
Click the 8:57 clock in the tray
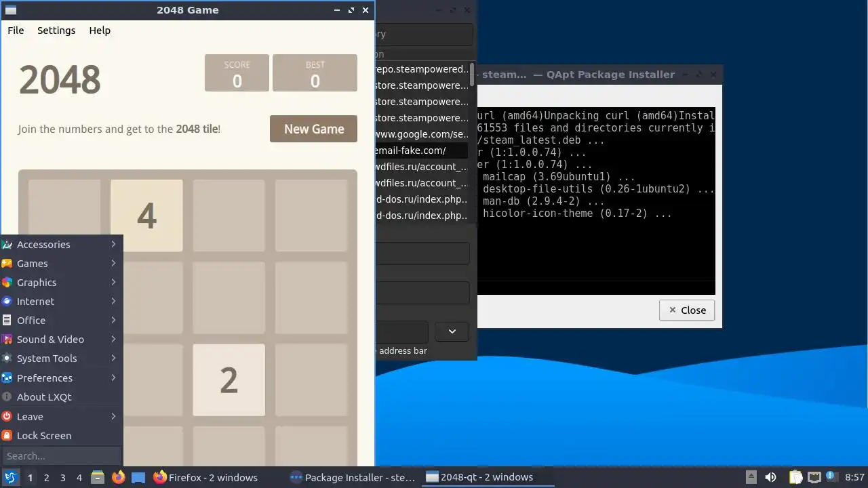854,477
